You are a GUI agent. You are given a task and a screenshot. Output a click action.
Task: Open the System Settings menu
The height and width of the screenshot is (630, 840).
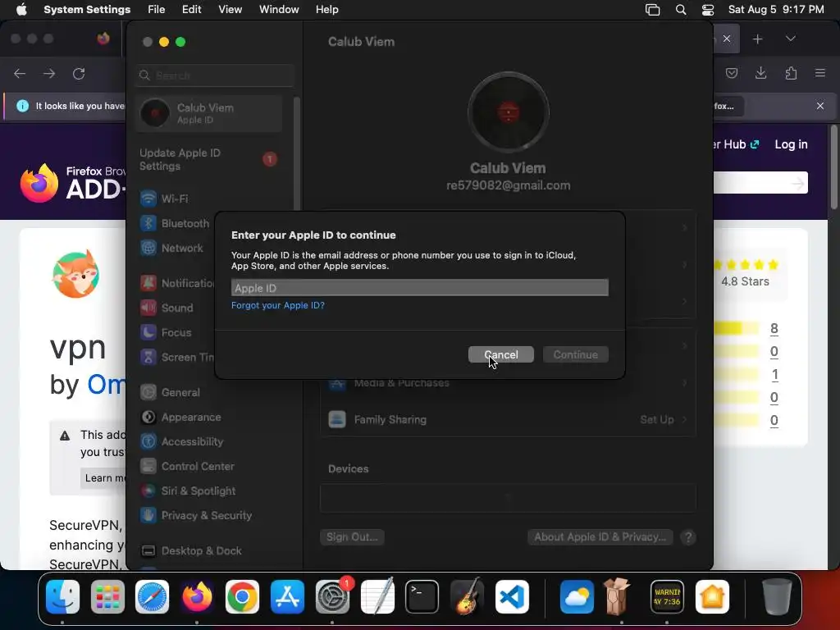(87, 9)
